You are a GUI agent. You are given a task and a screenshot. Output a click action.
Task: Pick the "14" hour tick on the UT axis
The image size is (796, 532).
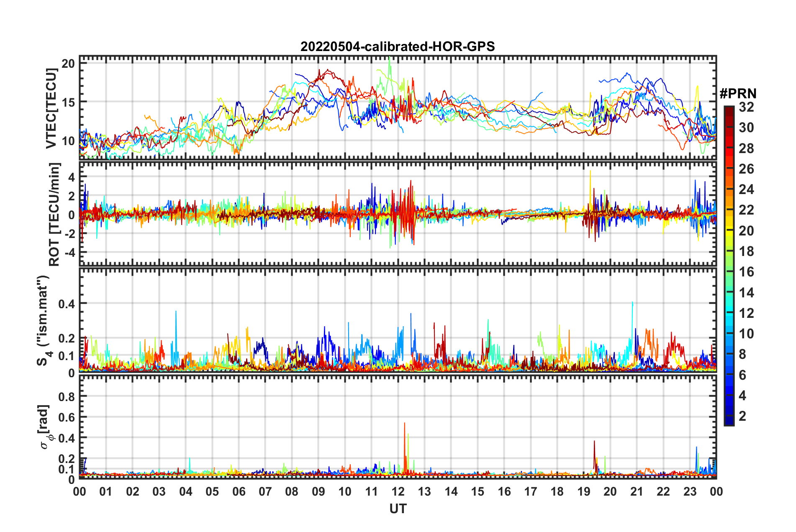tap(451, 491)
